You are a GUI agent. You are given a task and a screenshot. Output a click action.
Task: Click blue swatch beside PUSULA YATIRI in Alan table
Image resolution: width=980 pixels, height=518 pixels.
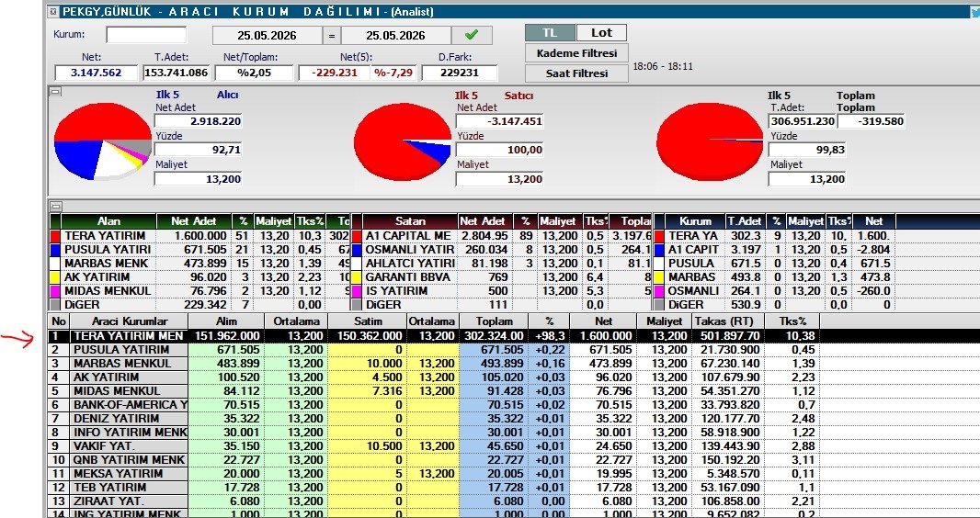tap(55, 250)
